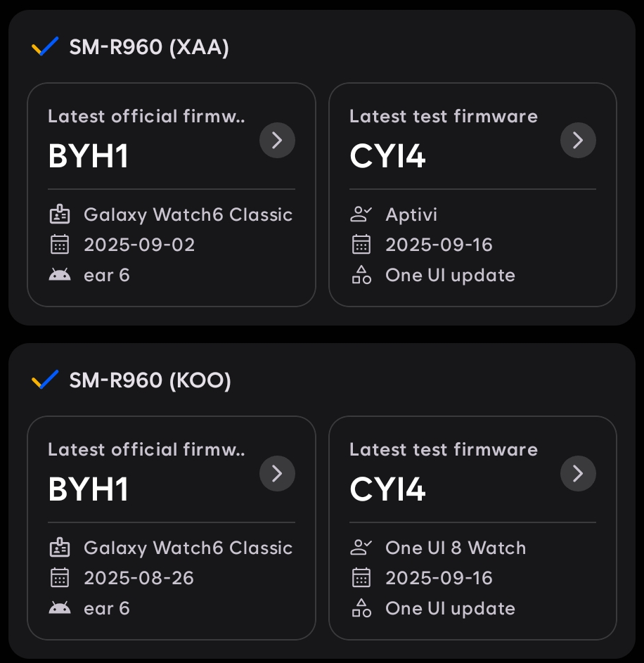Click person icon beside One UI 8 Watch

[x=361, y=548]
